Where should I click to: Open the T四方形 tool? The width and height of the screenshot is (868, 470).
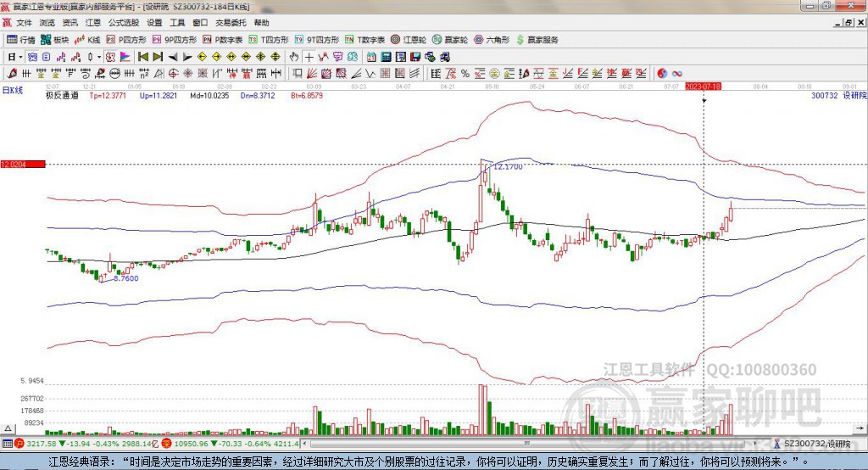click(269, 40)
